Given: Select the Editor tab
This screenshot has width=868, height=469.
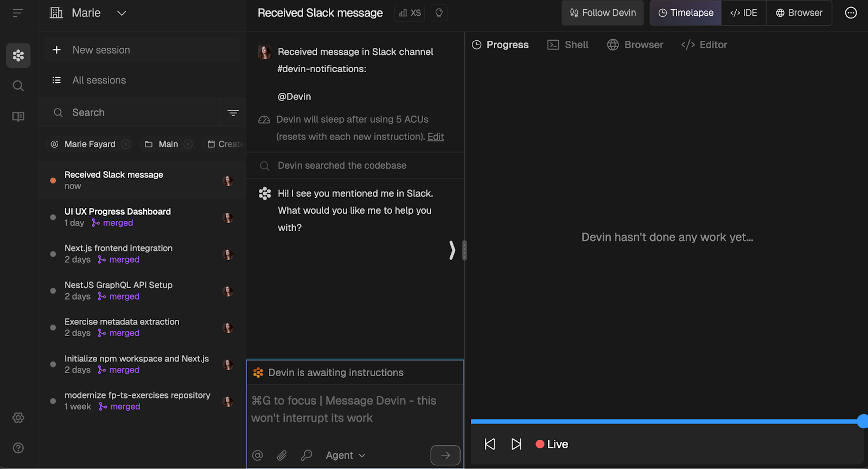Looking at the screenshot, I should [704, 45].
